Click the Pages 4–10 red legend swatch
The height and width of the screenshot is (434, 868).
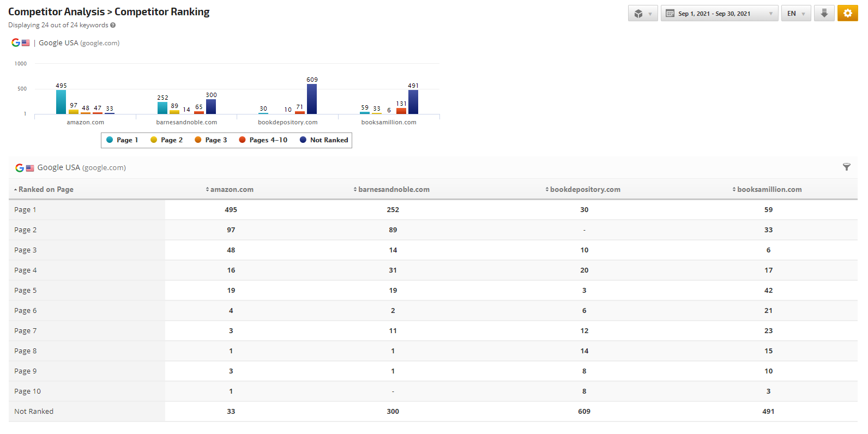click(x=243, y=140)
